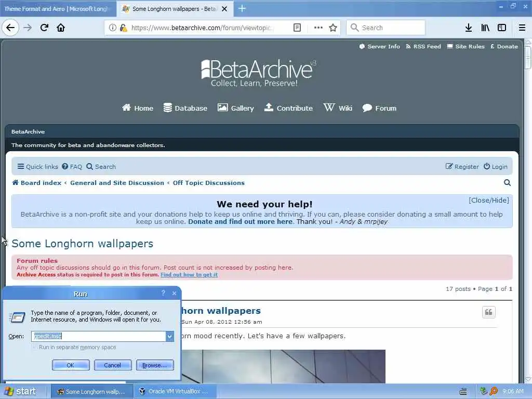Open Site Rules link
532x399 pixels.
point(466,46)
